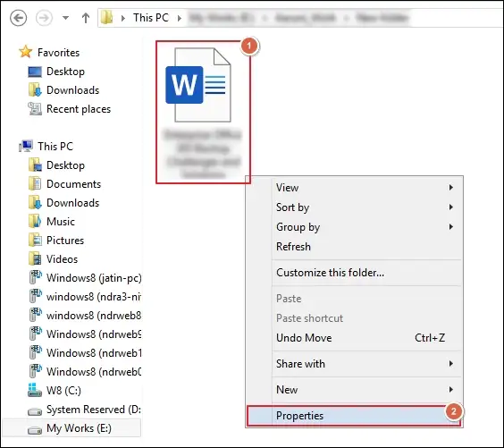Click the Forward arrow navigation button
This screenshot has height=448, width=504.
pos(44,18)
